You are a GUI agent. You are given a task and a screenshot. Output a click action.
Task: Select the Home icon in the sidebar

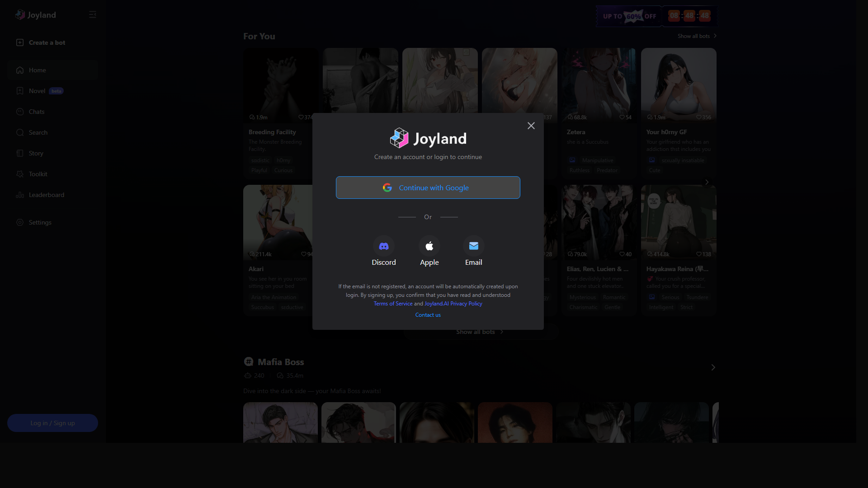tap(19, 70)
